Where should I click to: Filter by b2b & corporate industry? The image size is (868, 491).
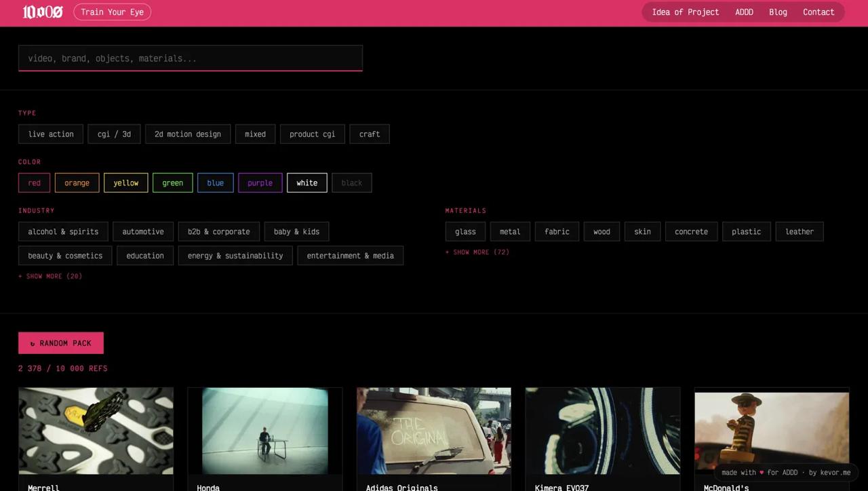coord(218,232)
